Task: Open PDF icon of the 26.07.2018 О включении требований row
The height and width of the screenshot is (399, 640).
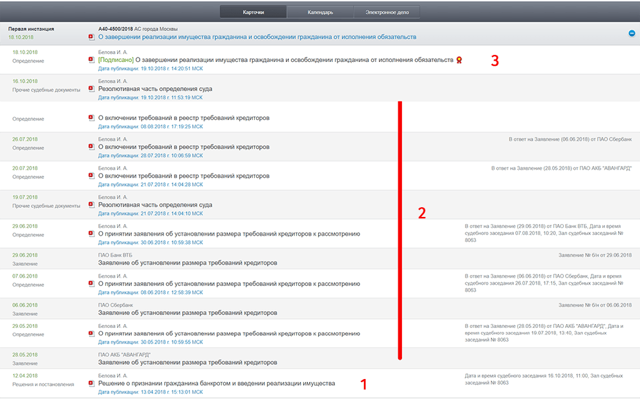Action: pyautogui.click(x=91, y=147)
